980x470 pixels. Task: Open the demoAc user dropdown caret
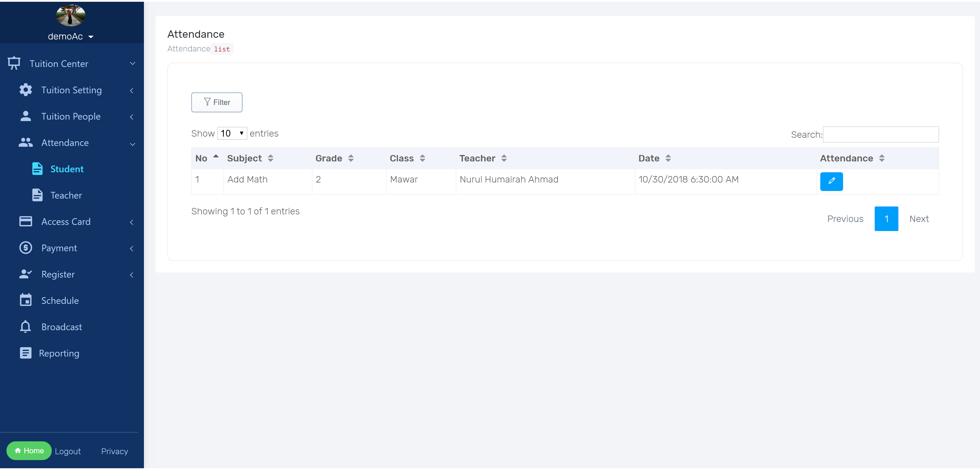(x=91, y=37)
